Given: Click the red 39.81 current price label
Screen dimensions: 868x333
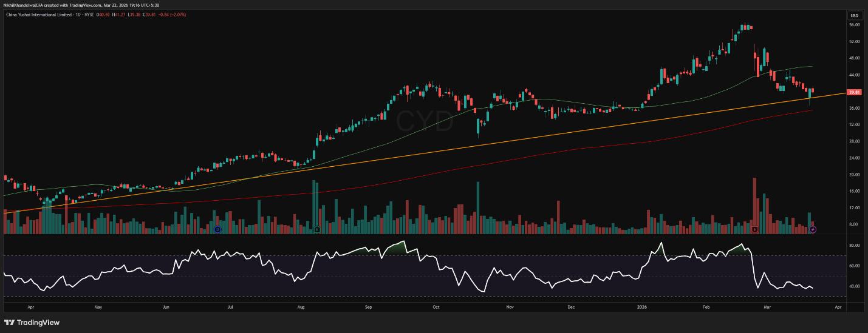Looking at the screenshot, I should [x=854, y=92].
